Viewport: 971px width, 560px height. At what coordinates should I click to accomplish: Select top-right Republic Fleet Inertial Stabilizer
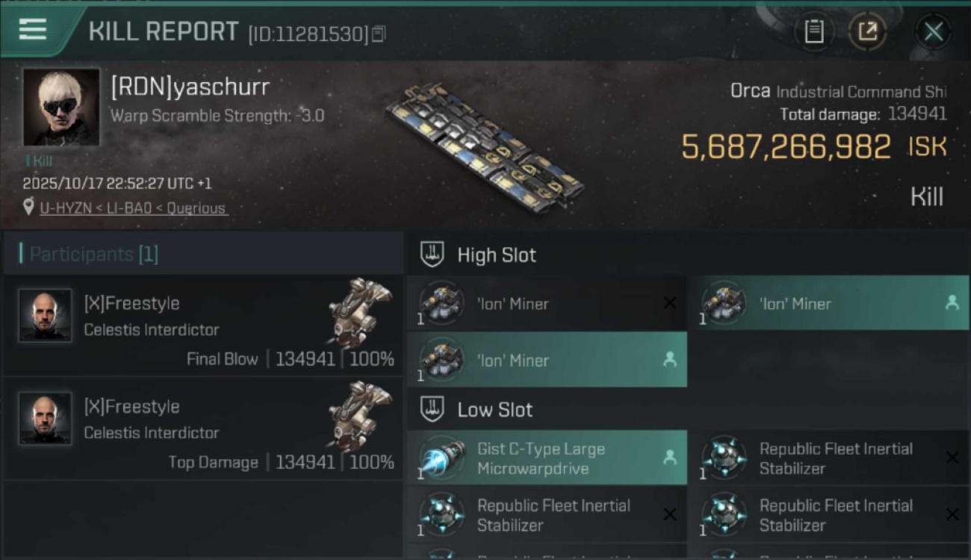829,458
